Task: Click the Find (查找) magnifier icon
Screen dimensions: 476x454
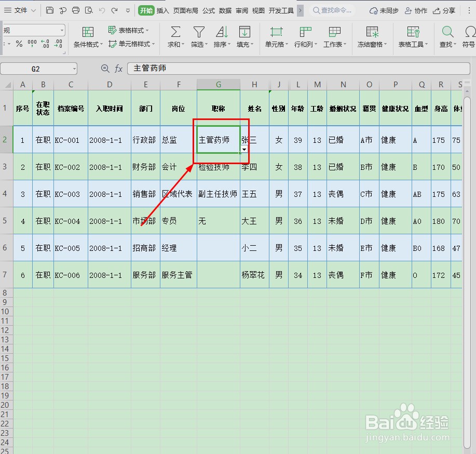Action: [x=448, y=32]
